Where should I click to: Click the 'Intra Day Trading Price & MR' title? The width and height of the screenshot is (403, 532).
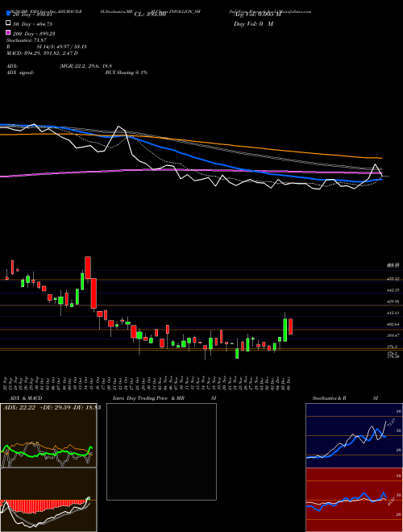148,398
